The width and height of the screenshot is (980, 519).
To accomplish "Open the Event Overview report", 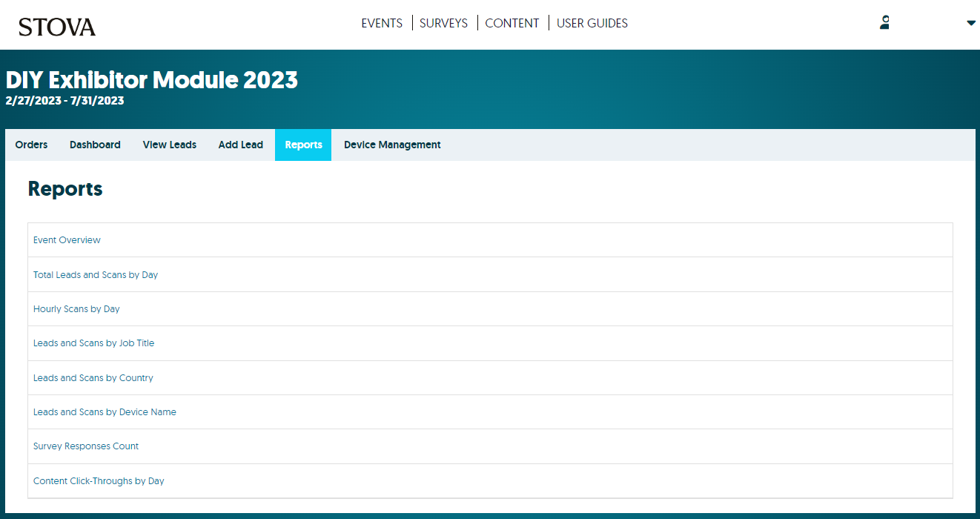I will click(67, 239).
